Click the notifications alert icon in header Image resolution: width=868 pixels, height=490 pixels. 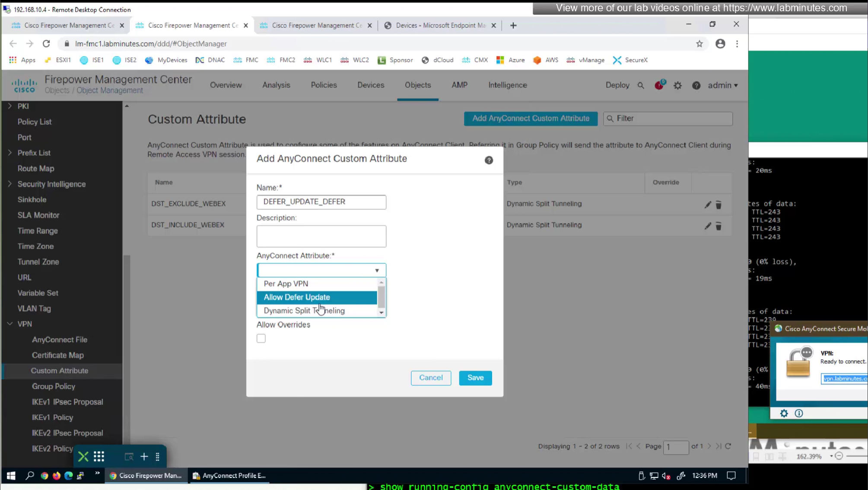point(659,85)
